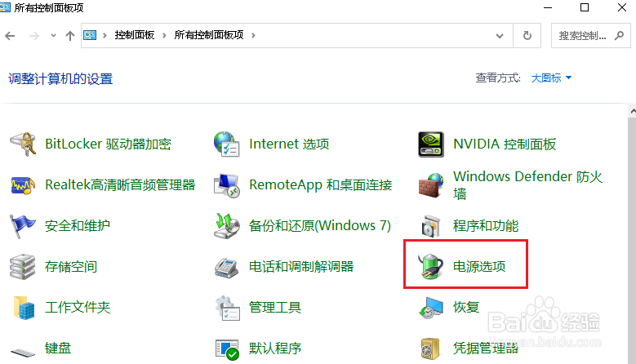Open the 凭据管理器 safe icon
This screenshot has width=636, height=364.
tap(430, 348)
